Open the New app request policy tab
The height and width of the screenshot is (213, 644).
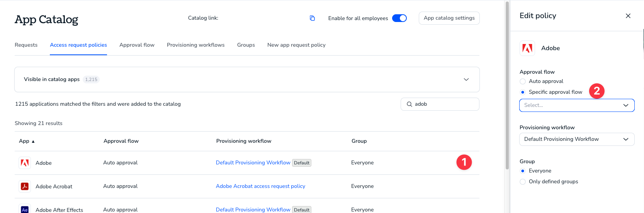296,45
